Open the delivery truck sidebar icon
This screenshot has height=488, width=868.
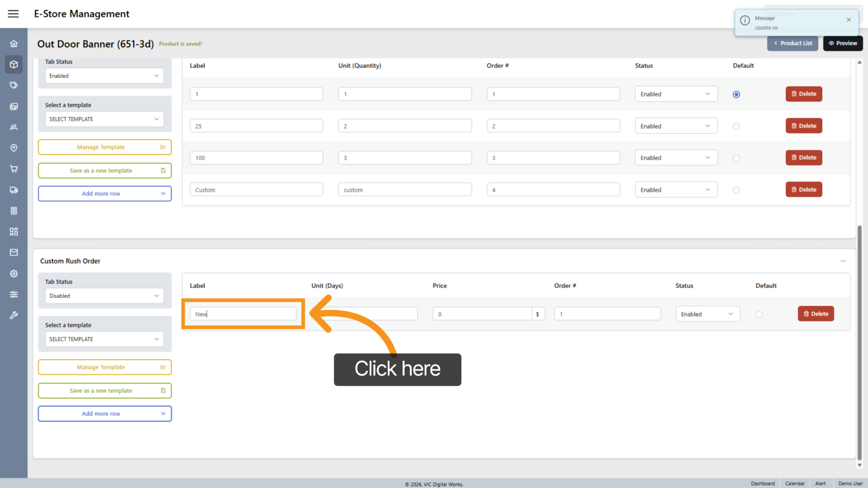tap(14, 190)
